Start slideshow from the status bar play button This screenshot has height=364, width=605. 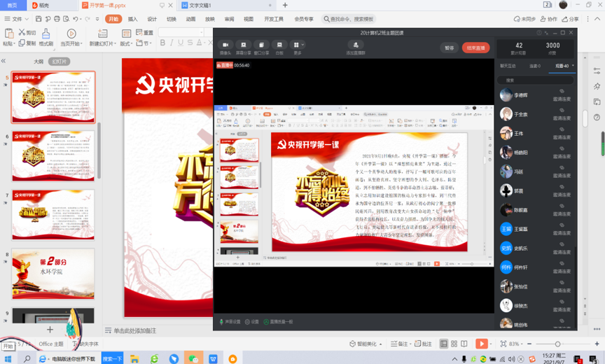point(481,344)
